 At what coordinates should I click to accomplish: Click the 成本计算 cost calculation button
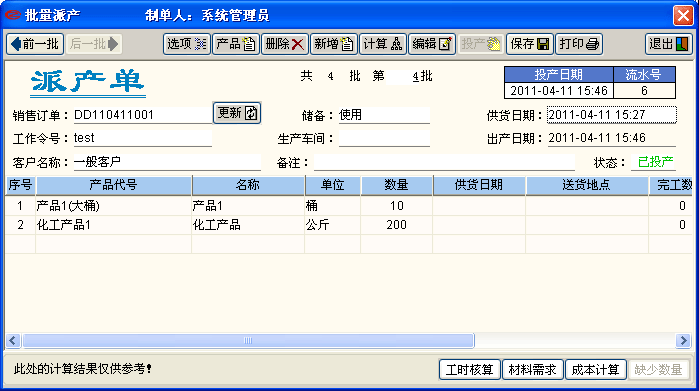[x=596, y=370]
